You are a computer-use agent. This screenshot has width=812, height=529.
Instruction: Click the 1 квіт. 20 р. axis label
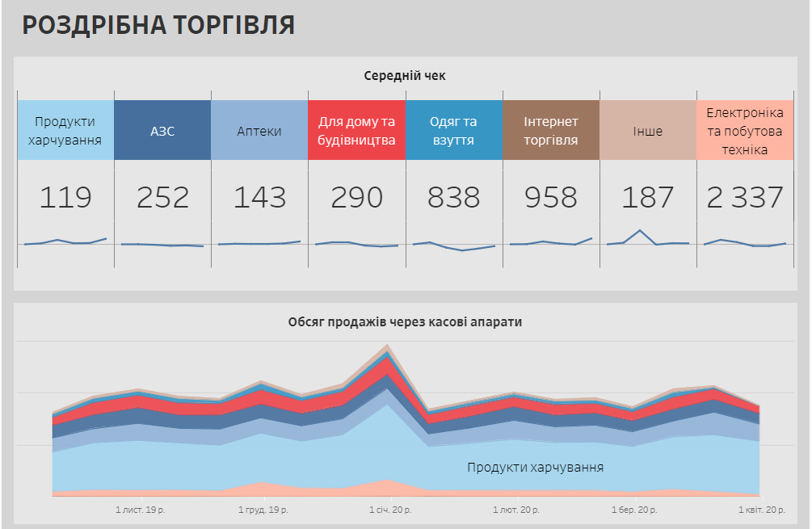pos(761,510)
